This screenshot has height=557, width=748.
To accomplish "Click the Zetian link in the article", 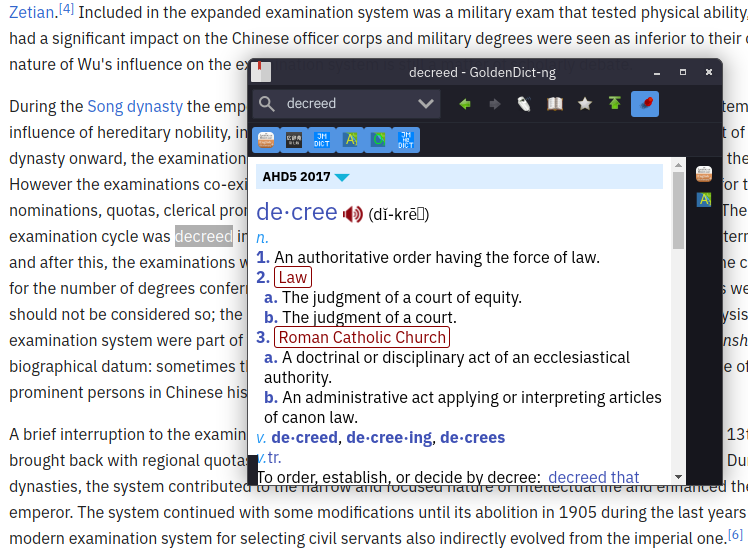I will pyautogui.click(x=30, y=12).
